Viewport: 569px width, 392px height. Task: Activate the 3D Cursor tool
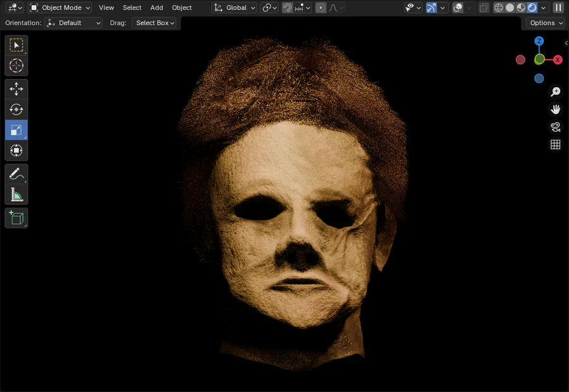[16, 66]
